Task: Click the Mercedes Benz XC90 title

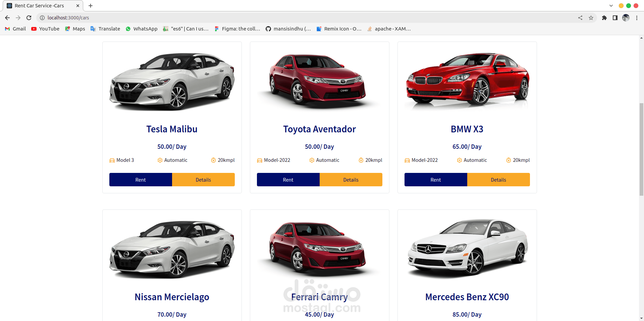Action: 467,297
